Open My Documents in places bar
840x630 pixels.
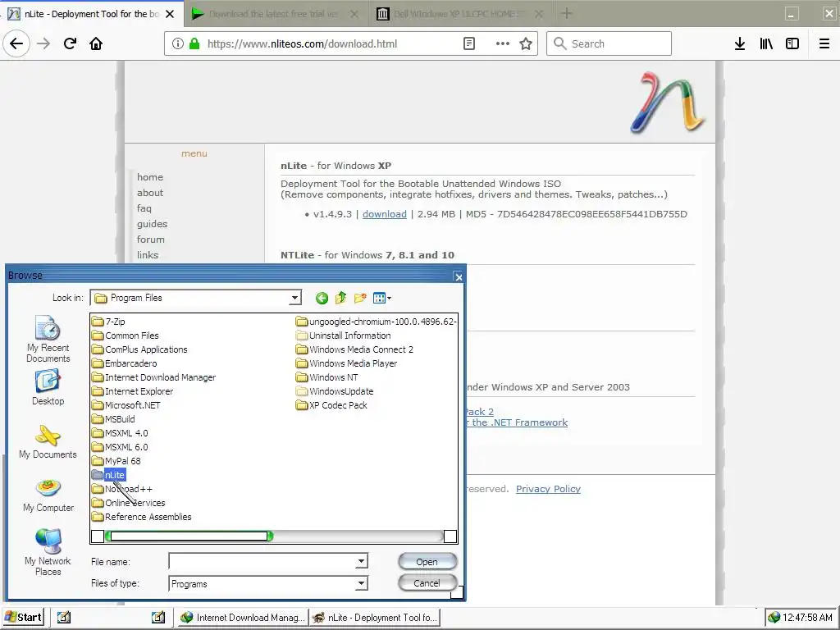48,442
